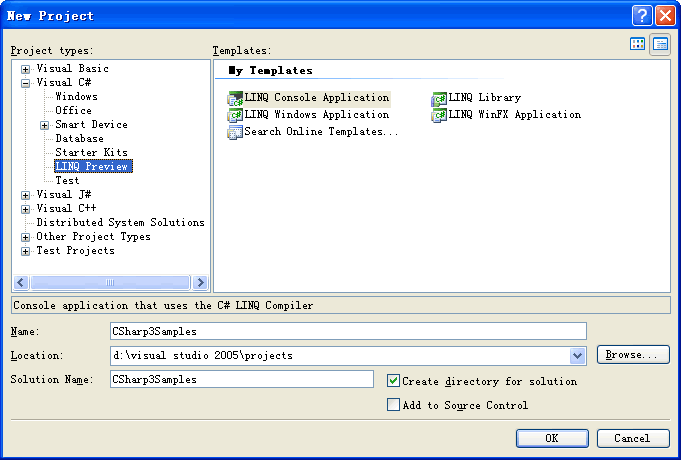Select Distributed System Solutions
681x460 pixels.
click(x=120, y=222)
